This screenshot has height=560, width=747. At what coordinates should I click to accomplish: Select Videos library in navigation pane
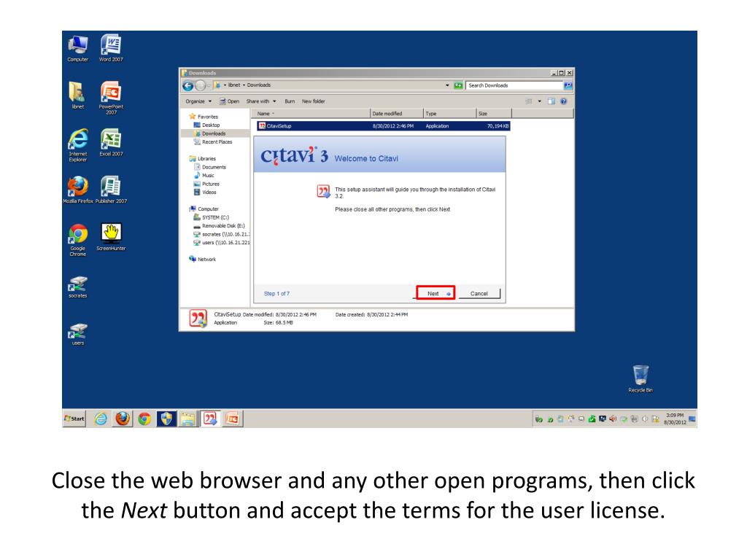(205, 192)
